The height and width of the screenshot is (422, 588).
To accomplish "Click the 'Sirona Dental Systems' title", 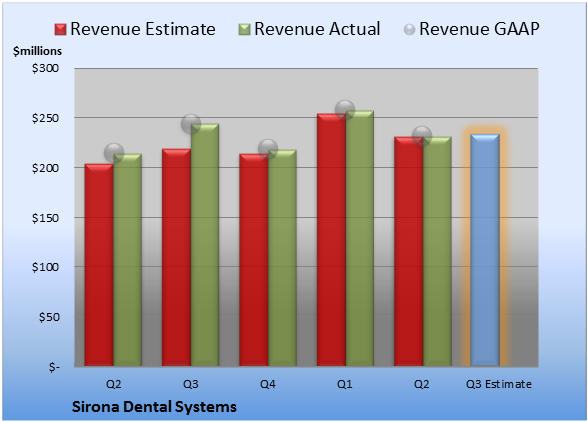I will coord(154,407).
